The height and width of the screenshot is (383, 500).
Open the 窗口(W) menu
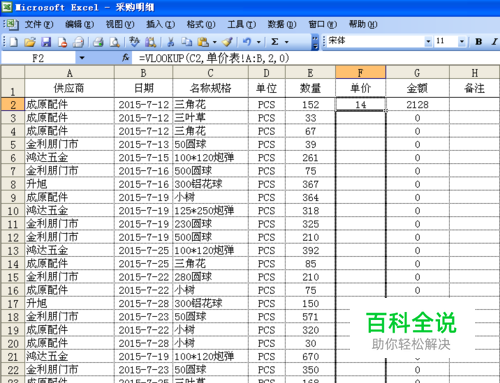point(323,24)
